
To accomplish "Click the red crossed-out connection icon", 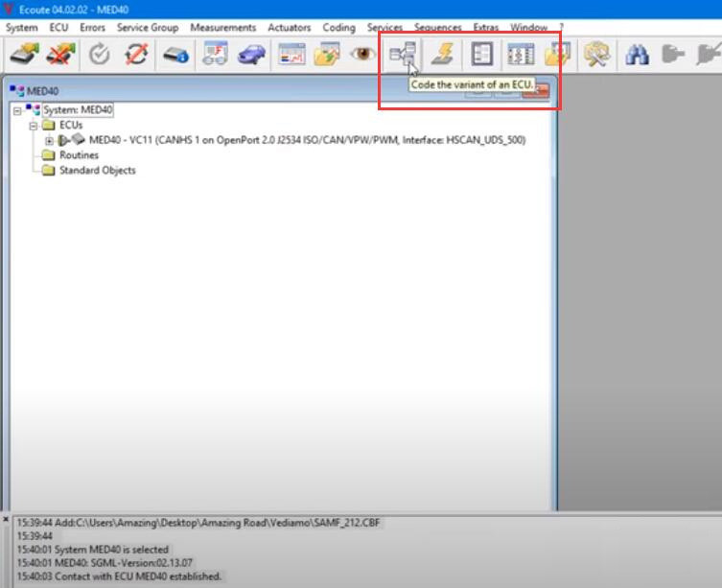I will point(61,55).
